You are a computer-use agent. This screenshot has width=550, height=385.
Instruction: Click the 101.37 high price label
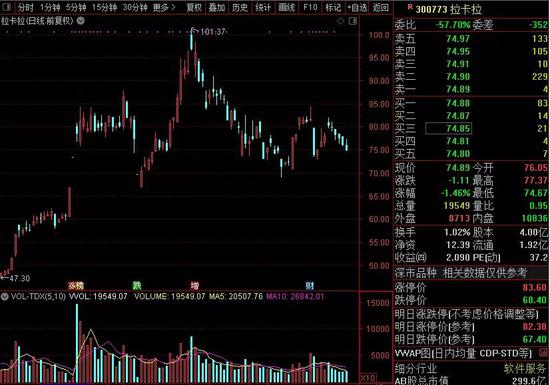(x=213, y=32)
